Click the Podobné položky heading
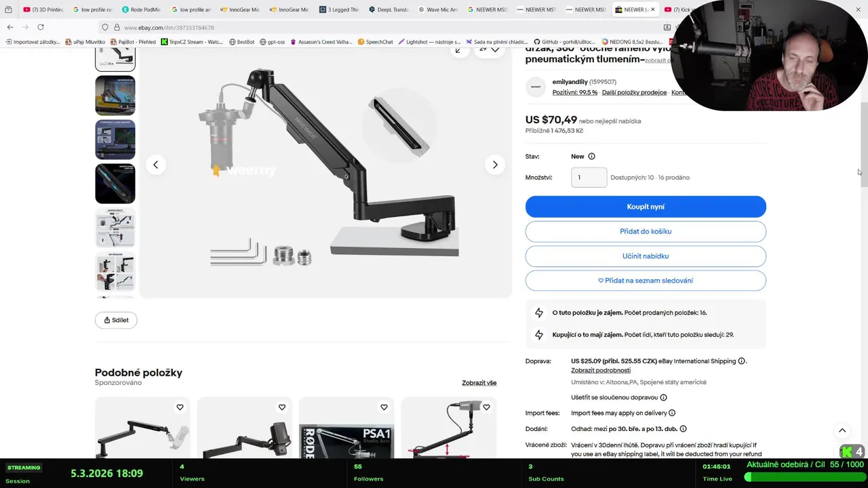Screen dimensions: 868x488 (138, 373)
